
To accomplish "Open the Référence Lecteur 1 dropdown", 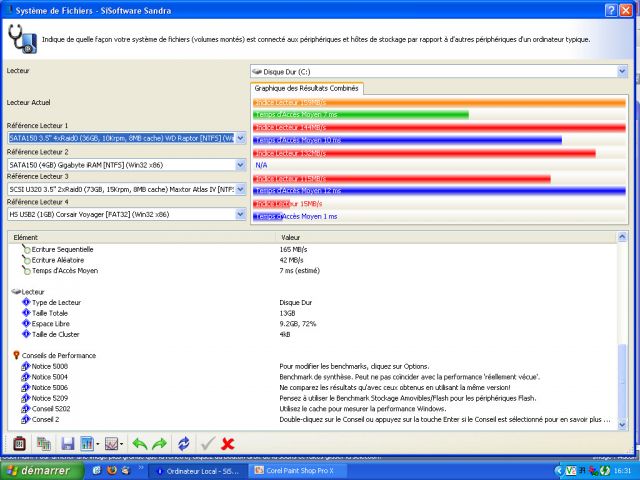I will 240,138.
